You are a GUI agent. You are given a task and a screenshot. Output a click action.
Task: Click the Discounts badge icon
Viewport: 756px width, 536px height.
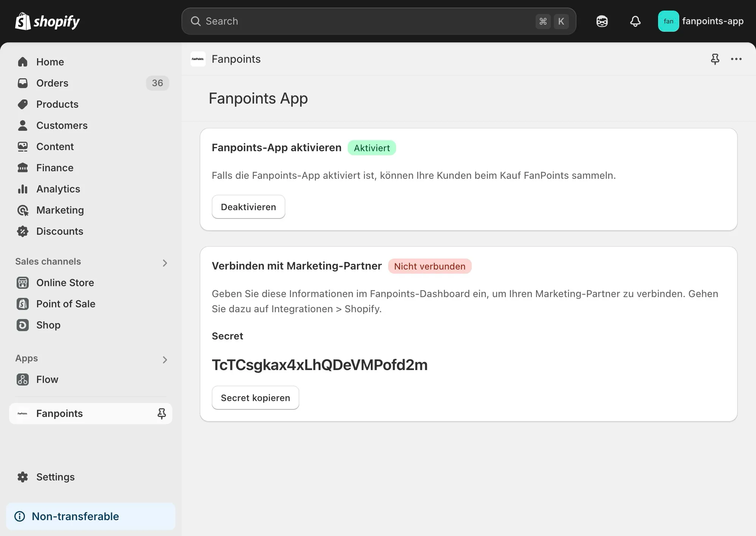pos(23,231)
